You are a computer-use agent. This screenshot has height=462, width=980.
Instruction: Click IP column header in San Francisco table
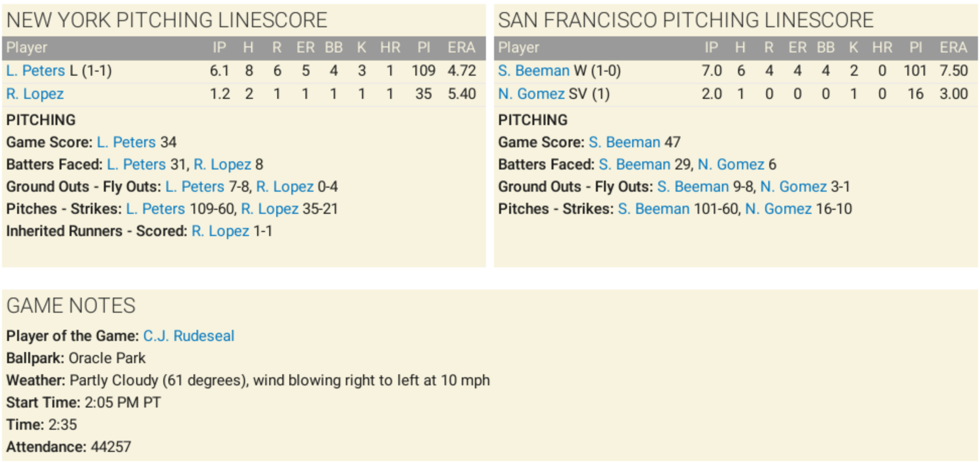pos(711,47)
